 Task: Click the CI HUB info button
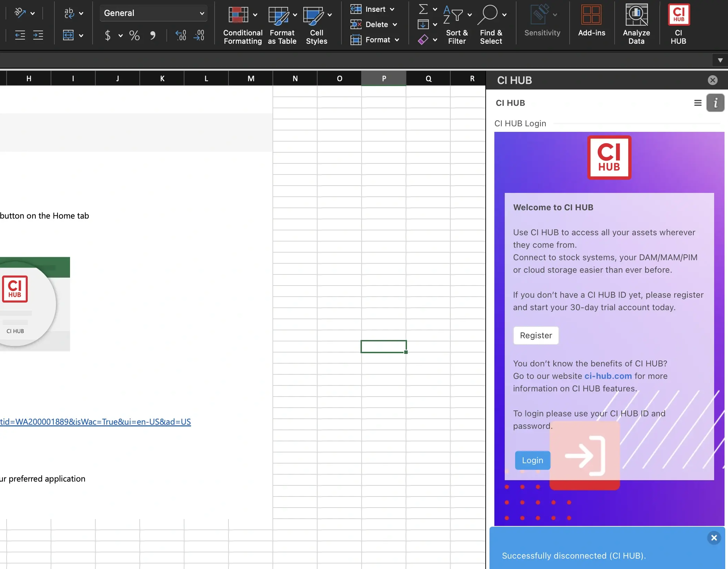716,103
